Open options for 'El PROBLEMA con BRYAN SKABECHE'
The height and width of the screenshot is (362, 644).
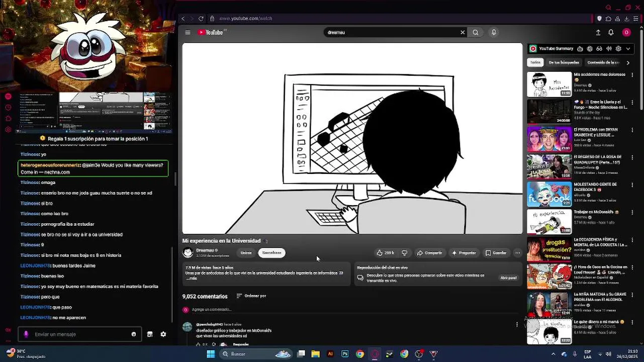tap(632, 130)
